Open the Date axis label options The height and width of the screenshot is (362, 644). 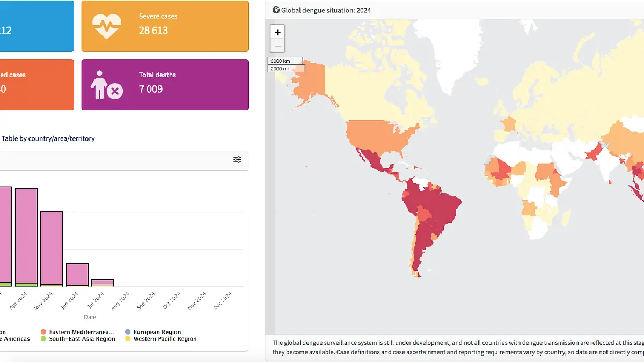[x=90, y=317]
